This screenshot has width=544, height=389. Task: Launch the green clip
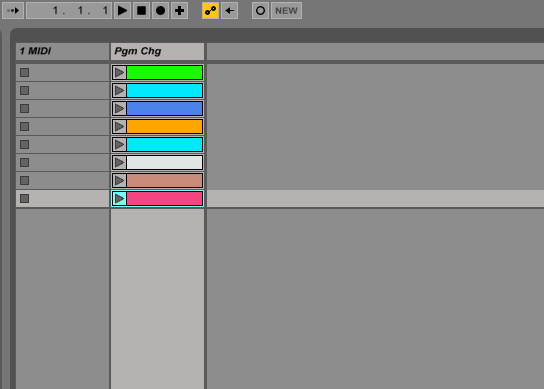(x=119, y=73)
